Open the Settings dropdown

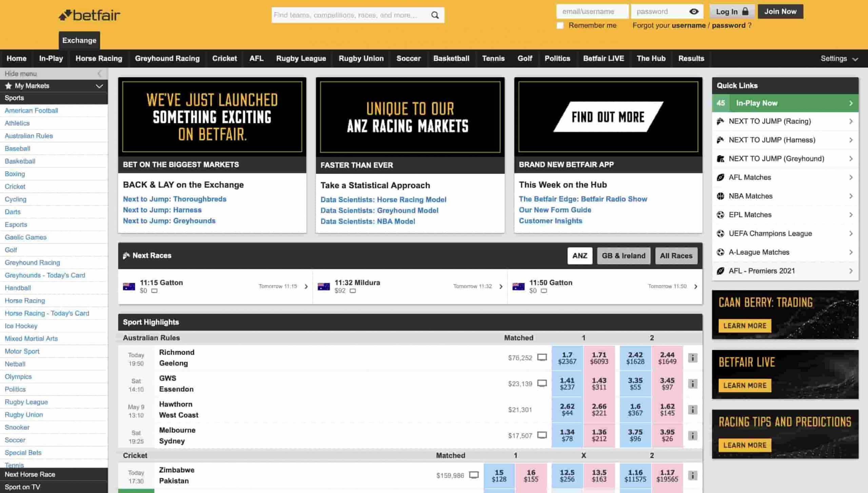840,59
